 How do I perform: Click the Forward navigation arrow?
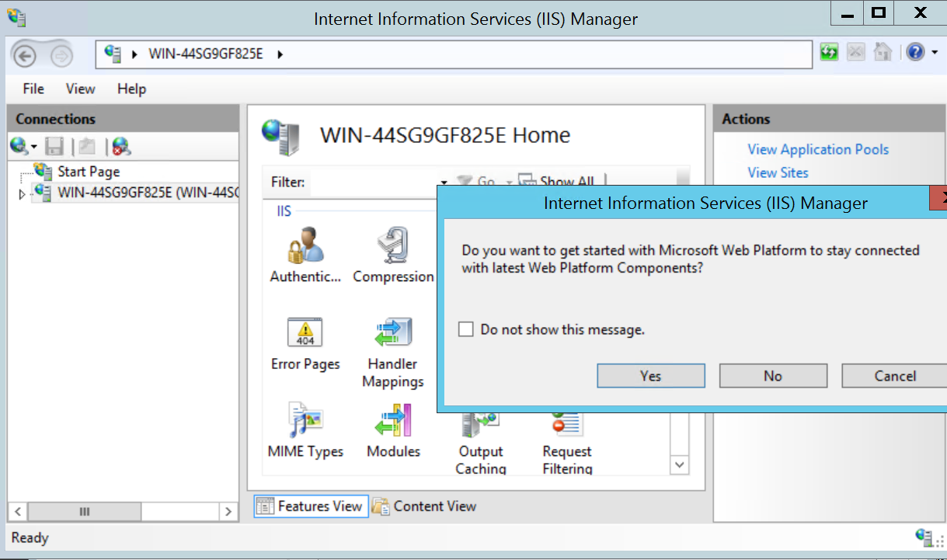tap(61, 55)
